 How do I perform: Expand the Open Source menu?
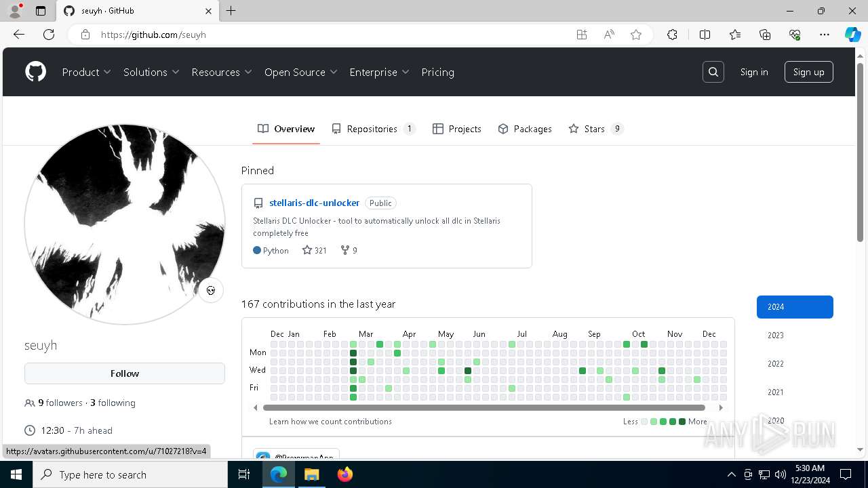tap(301, 72)
